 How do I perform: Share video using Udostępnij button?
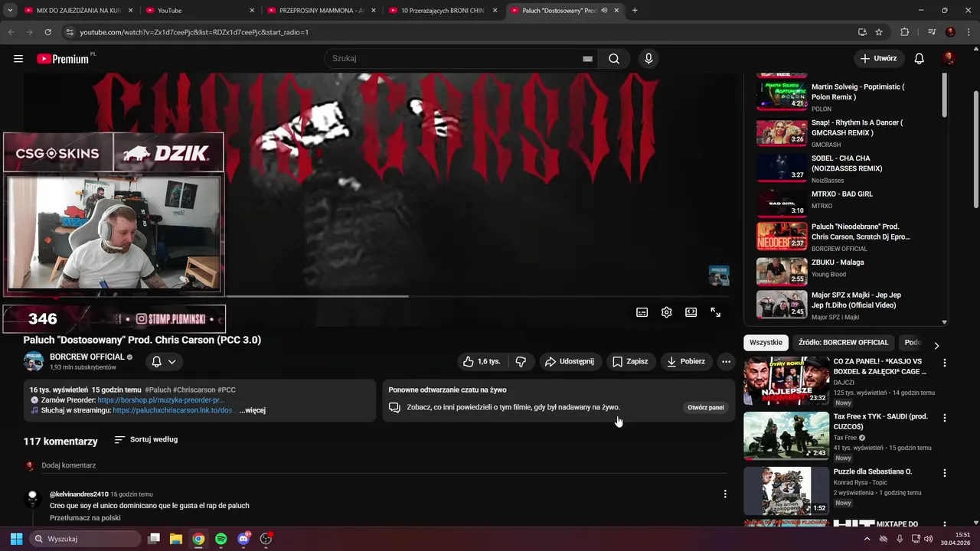(570, 361)
